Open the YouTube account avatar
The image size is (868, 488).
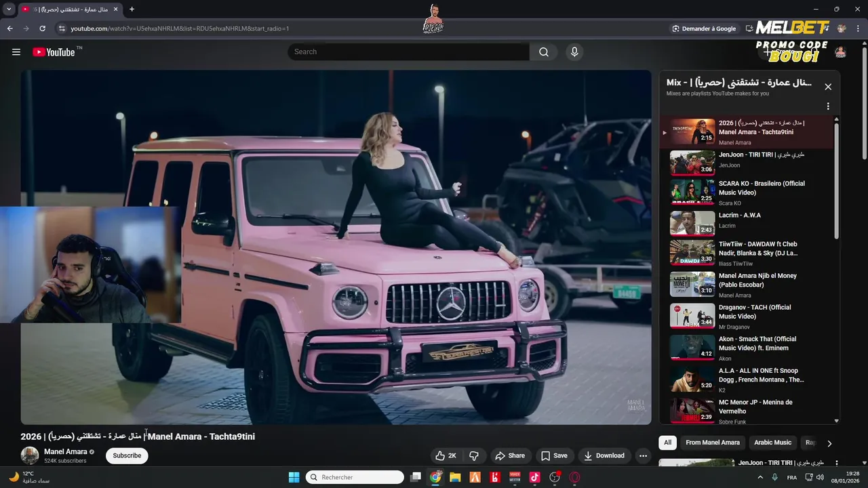tap(840, 52)
